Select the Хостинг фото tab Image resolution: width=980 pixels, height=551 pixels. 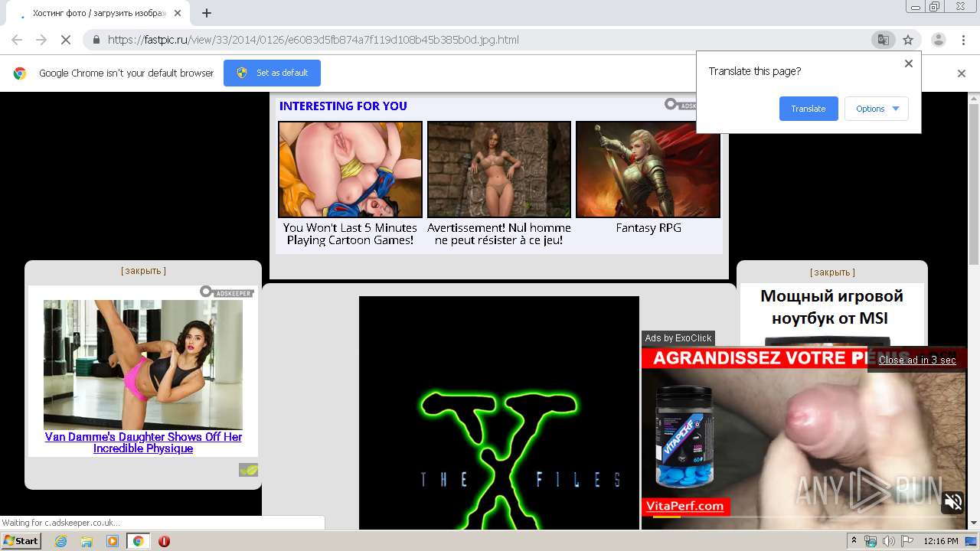(x=99, y=14)
